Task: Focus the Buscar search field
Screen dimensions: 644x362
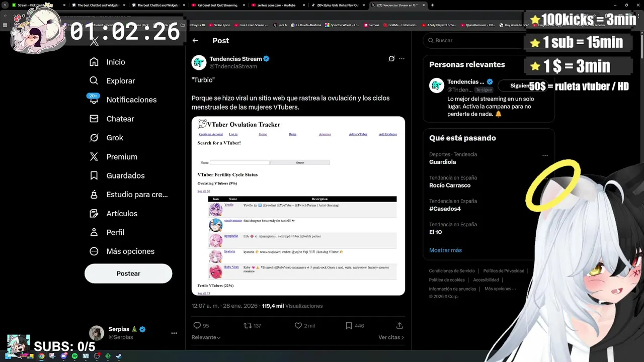Action: pyautogui.click(x=475, y=40)
